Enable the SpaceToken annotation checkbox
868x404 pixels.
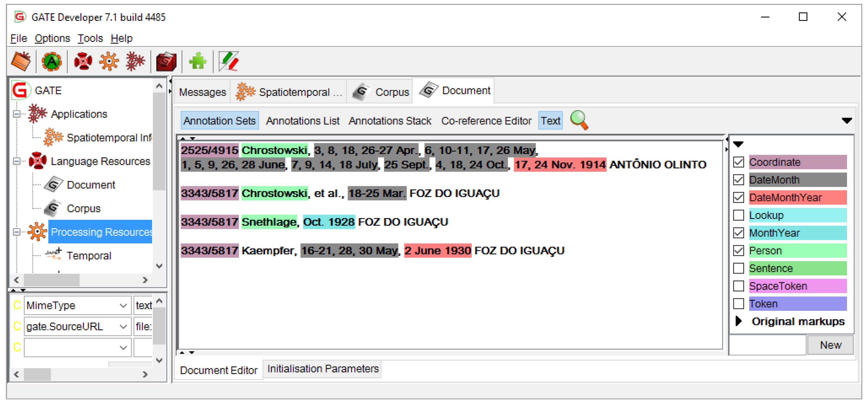739,286
